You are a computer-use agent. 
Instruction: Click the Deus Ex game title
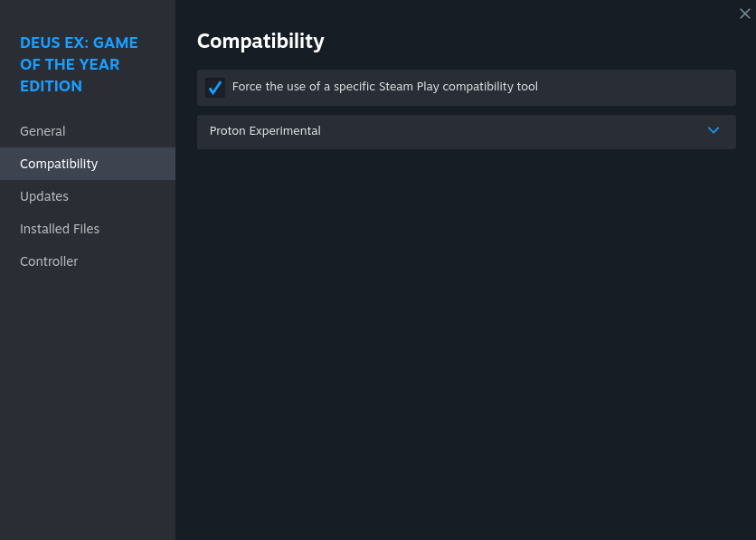tap(79, 64)
